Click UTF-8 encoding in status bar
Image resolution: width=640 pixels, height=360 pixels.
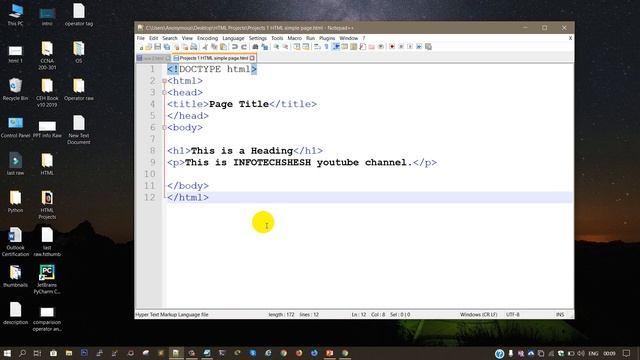[513, 315]
